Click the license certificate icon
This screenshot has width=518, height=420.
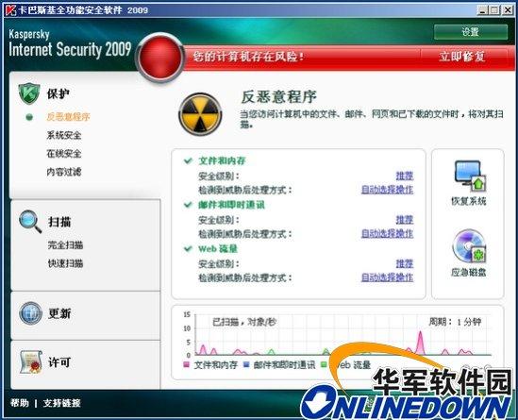[31, 362]
